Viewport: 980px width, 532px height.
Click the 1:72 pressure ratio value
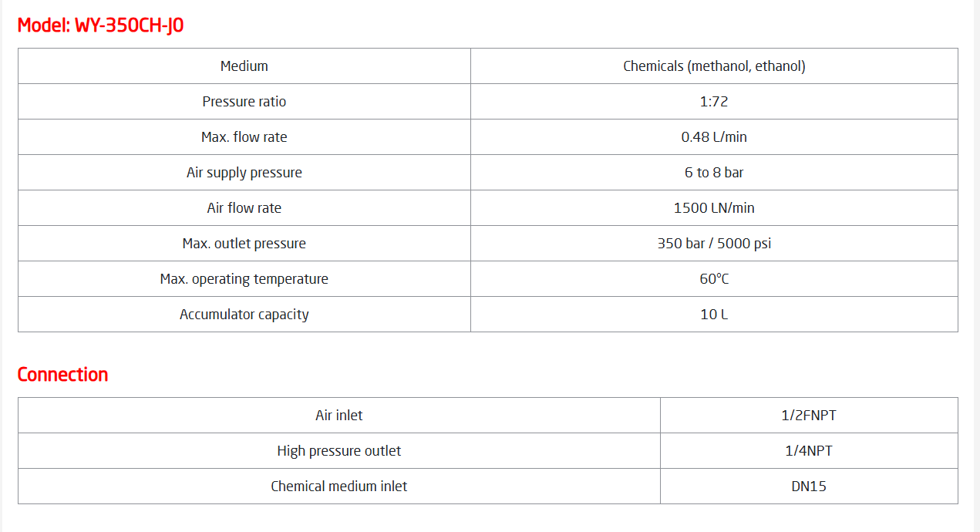[714, 102]
